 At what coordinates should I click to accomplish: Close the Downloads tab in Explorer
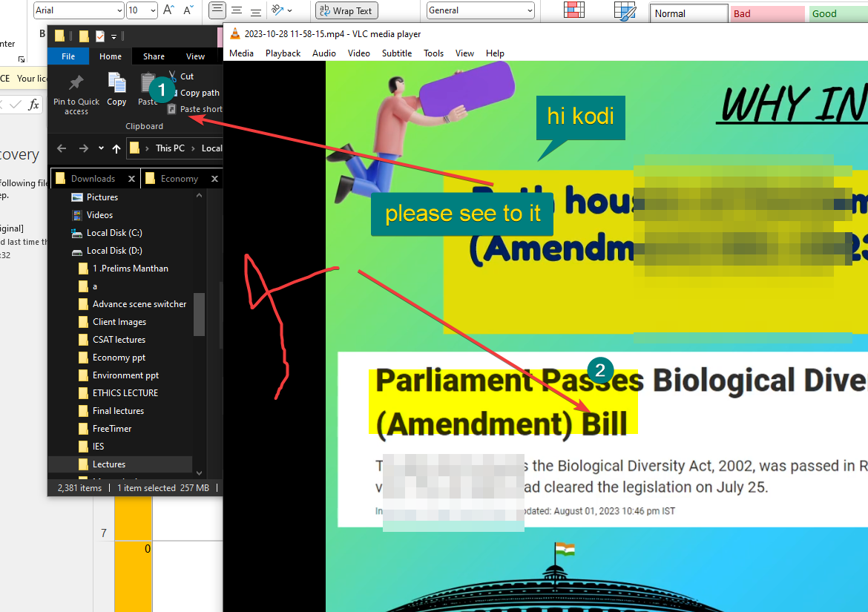click(x=131, y=179)
